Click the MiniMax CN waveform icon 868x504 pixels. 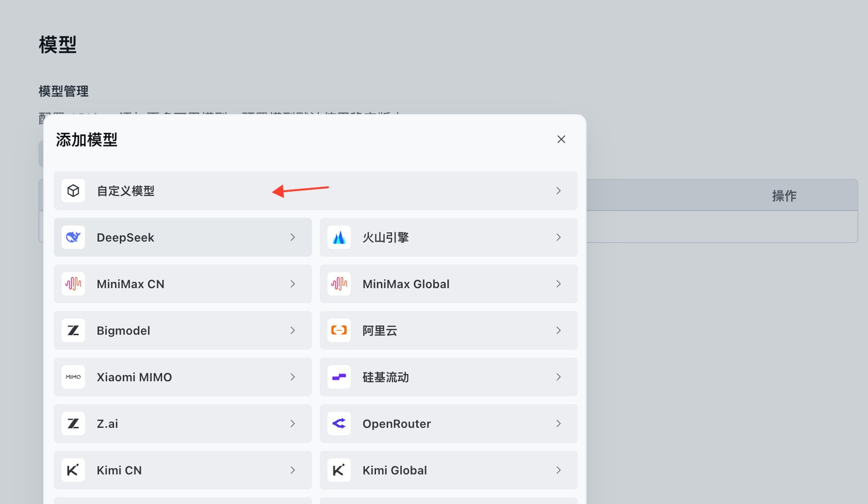click(73, 284)
